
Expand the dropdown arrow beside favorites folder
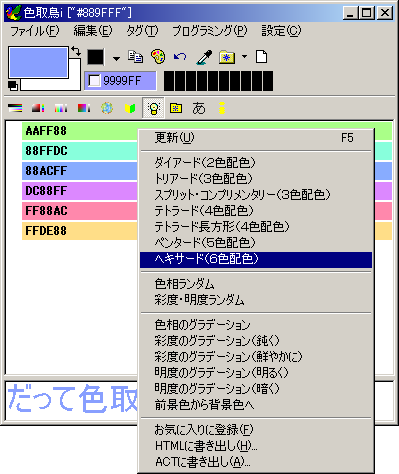(244, 57)
